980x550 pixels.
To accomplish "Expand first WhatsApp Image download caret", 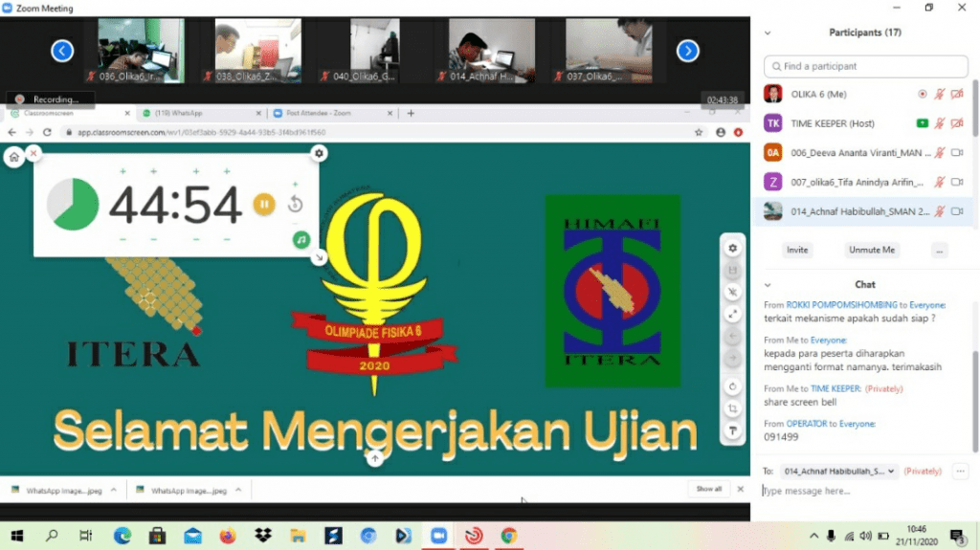I will click(114, 490).
